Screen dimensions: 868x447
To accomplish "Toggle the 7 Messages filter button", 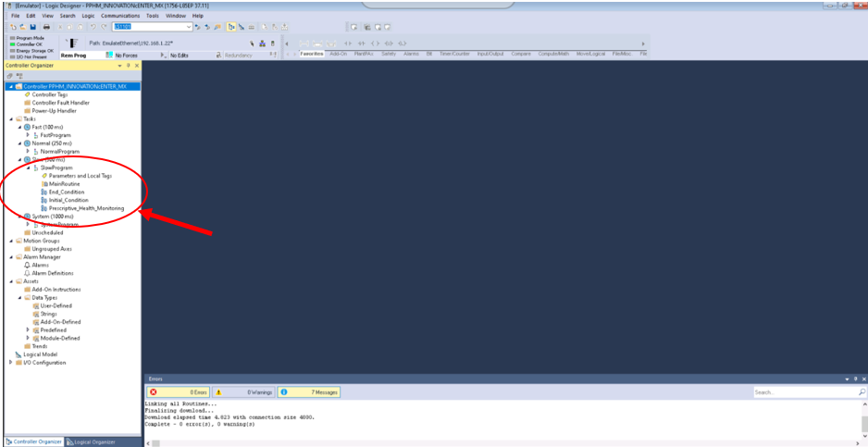I will tap(308, 391).
